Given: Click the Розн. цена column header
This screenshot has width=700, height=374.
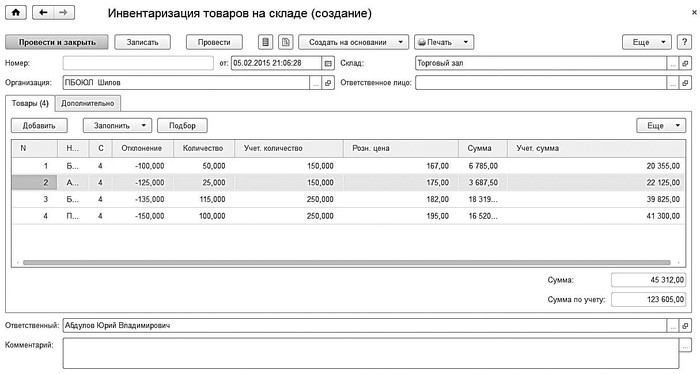Looking at the screenshot, I should [x=400, y=148].
